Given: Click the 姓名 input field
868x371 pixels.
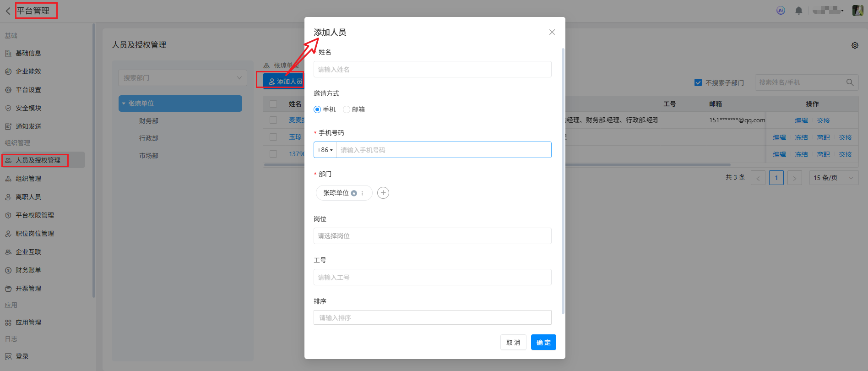Looking at the screenshot, I should click(x=433, y=69).
